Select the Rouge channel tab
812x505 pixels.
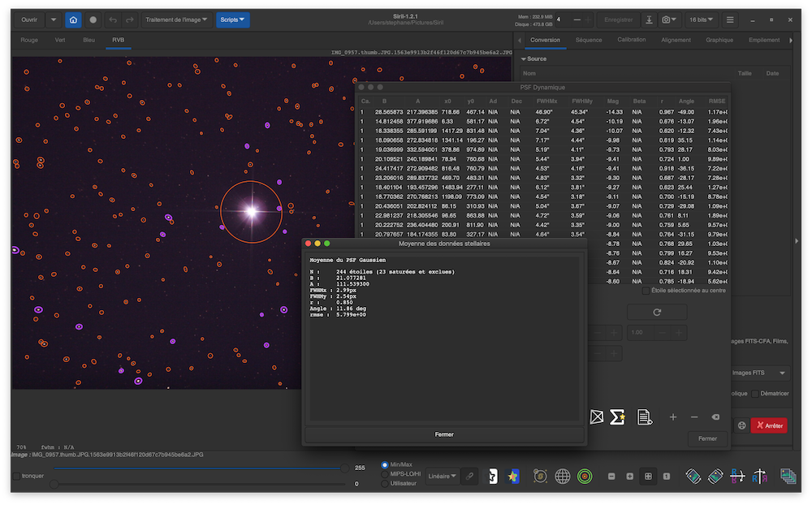(29, 39)
